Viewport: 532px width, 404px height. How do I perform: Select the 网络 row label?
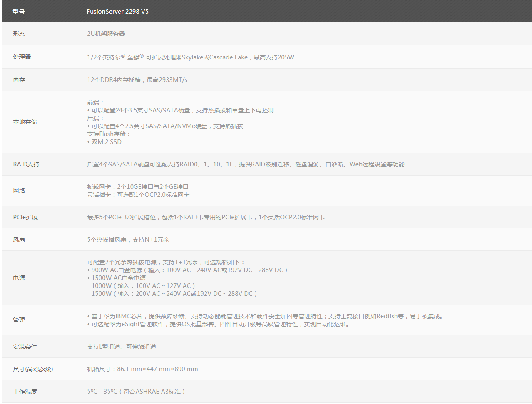[x=19, y=191]
